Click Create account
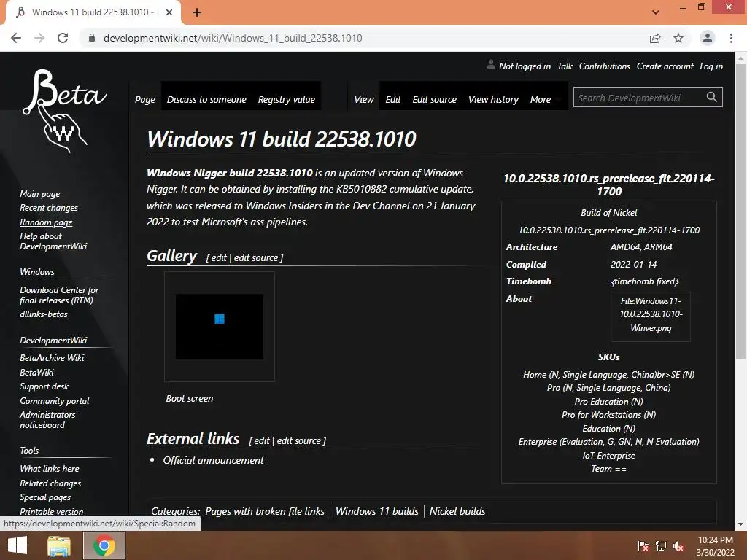The width and height of the screenshot is (747, 560). pos(665,66)
